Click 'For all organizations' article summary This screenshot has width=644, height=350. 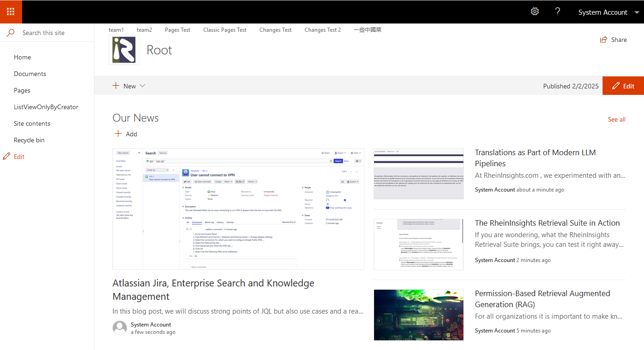click(x=549, y=316)
